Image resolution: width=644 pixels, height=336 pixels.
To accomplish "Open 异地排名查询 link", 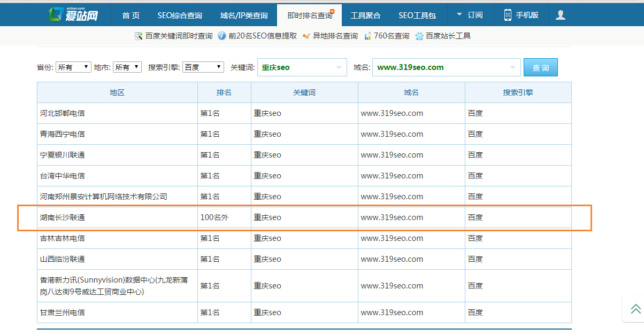I will (x=335, y=36).
